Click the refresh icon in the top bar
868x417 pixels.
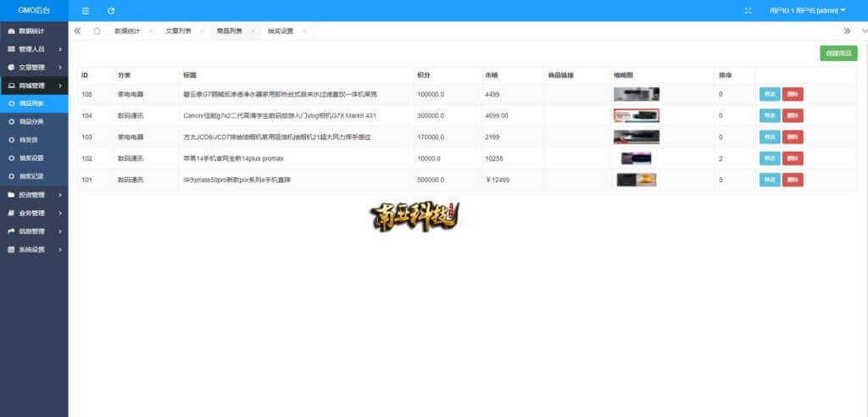(x=111, y=11)
